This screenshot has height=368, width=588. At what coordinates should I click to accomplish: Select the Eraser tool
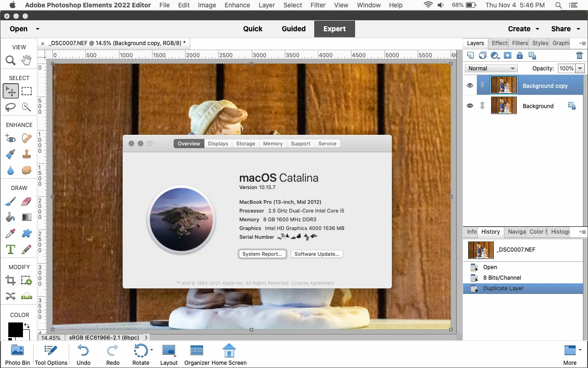27,201
